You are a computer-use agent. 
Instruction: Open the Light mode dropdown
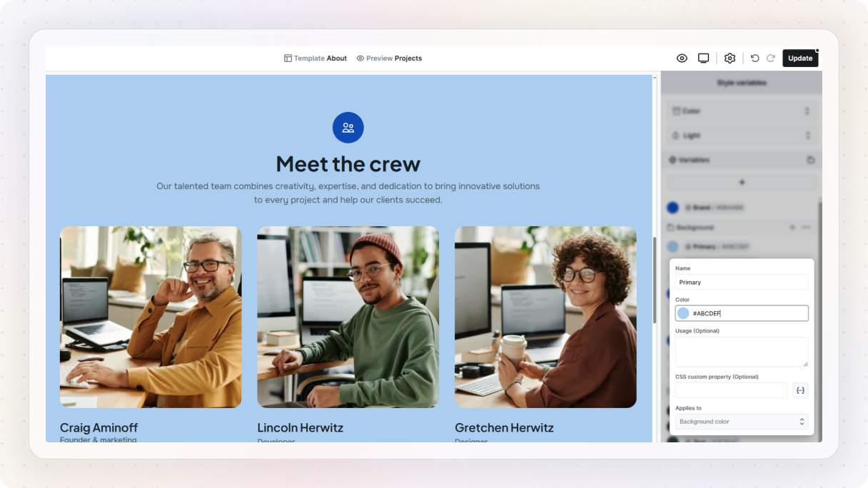tap(742, 136)
